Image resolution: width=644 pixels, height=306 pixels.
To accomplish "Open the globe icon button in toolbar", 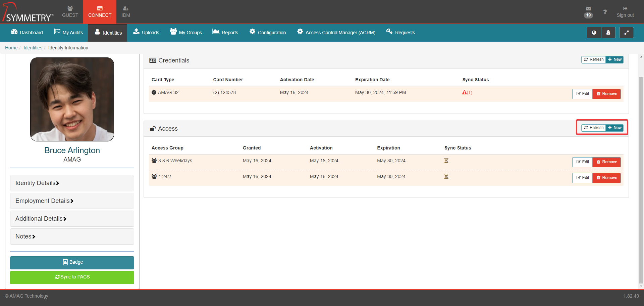I will pos(594,33).
